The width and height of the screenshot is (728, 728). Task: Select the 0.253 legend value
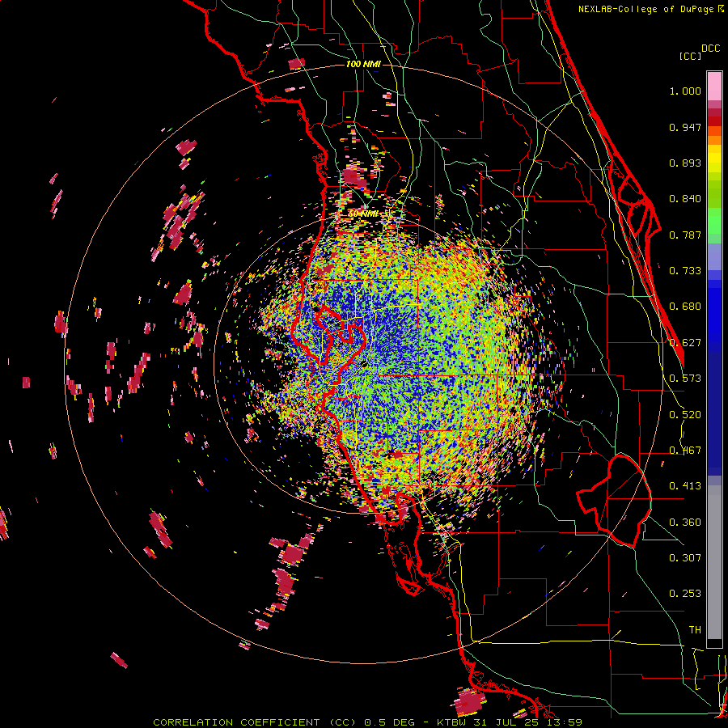(x=685, y=594)
